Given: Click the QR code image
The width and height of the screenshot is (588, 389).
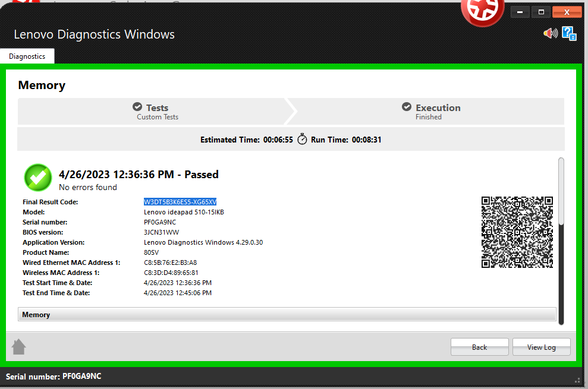Looking at the screenshot, I should click(x=517, y=232).
